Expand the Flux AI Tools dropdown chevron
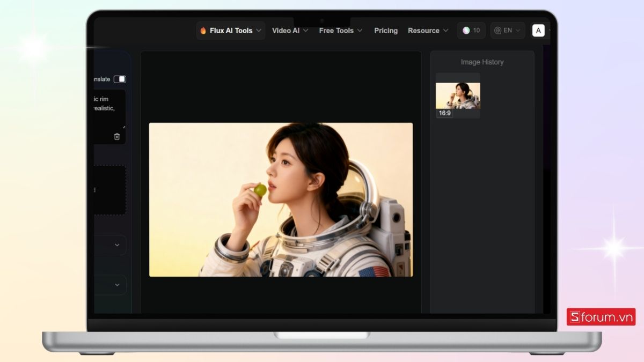Screen dimensions: 644x362 click(259, 31)
